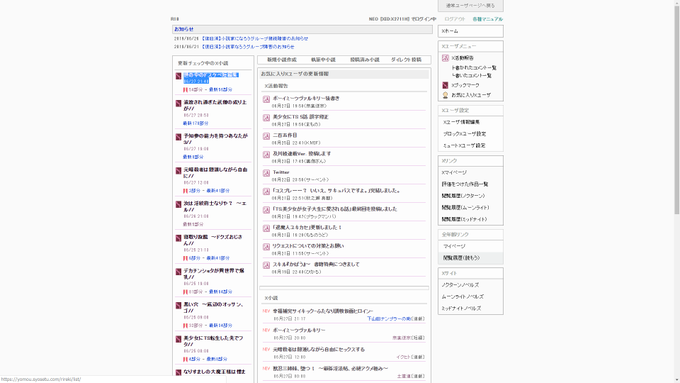Click the ログアウト link

click(x=454, y=19)
